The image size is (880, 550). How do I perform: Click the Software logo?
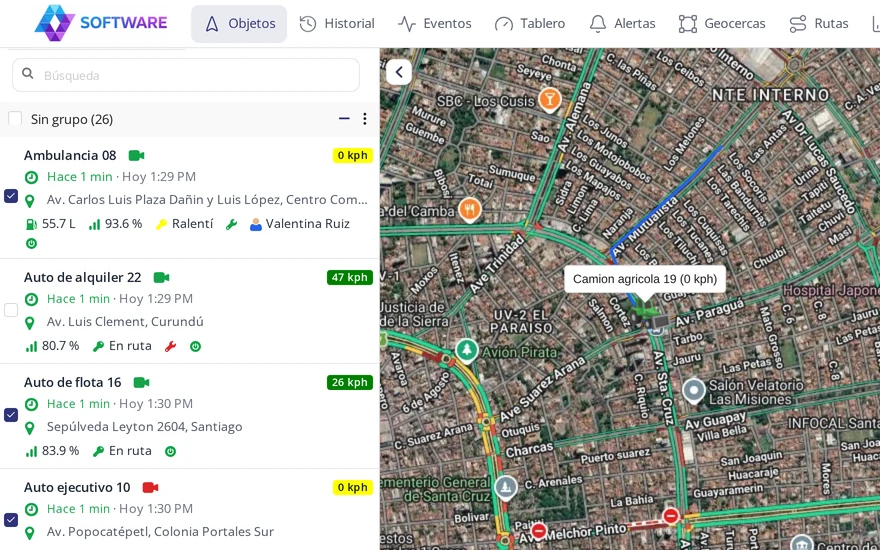click(101, 23)
